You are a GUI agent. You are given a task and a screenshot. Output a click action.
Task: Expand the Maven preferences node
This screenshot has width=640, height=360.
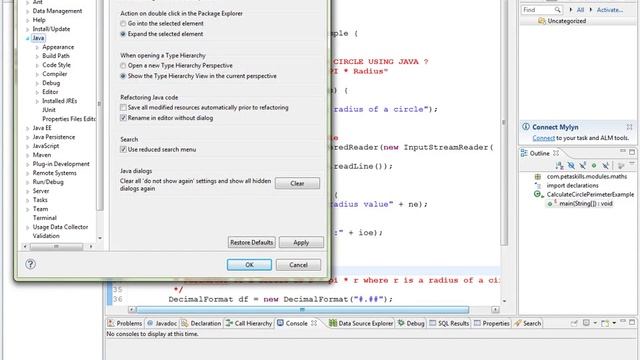pyautogui.click(x=27, y=155)
